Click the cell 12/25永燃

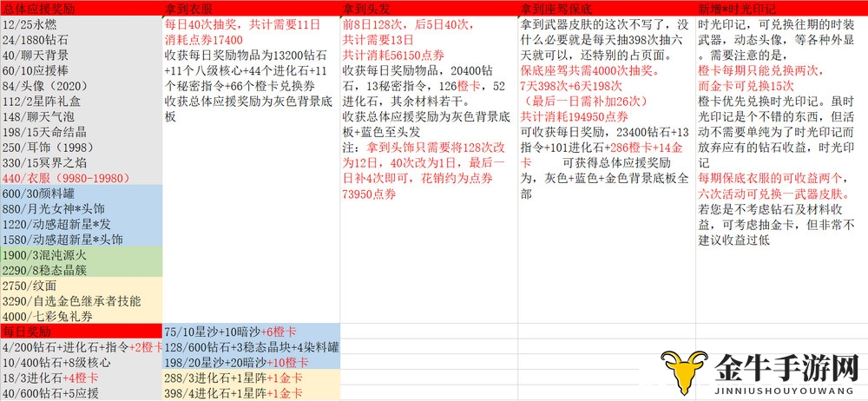coord(82,25)
